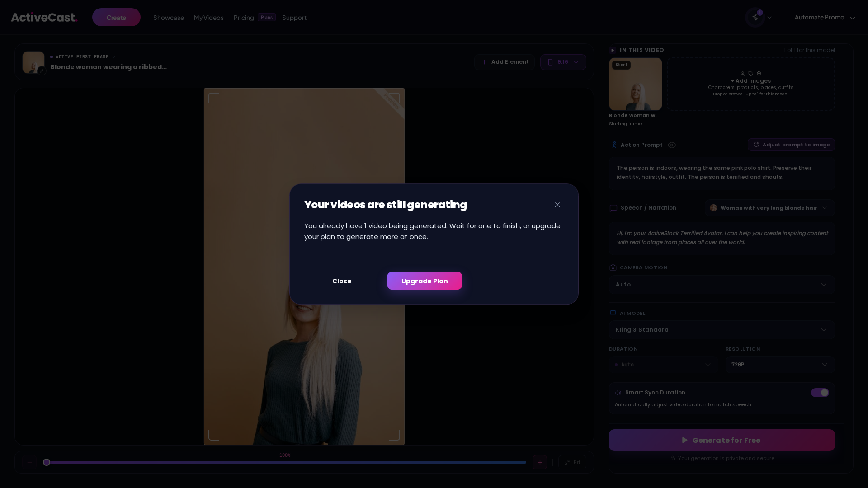Select the Start frame thumbnail
The height and width of the screenshot is (488, 868).
pyautogui.click(x=636, y=84)
